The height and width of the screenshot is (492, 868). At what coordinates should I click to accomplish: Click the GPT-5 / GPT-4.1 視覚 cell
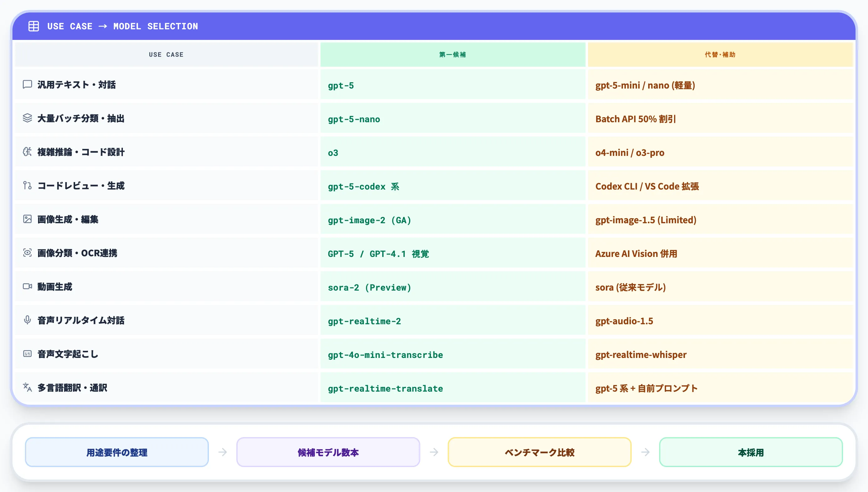pyautogui.click(x=453, y=253)
